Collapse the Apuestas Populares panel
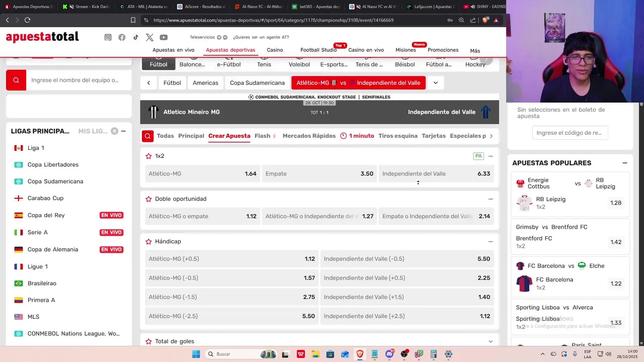The width and height of the screenshot is (644, 362). tap(625, 163)
